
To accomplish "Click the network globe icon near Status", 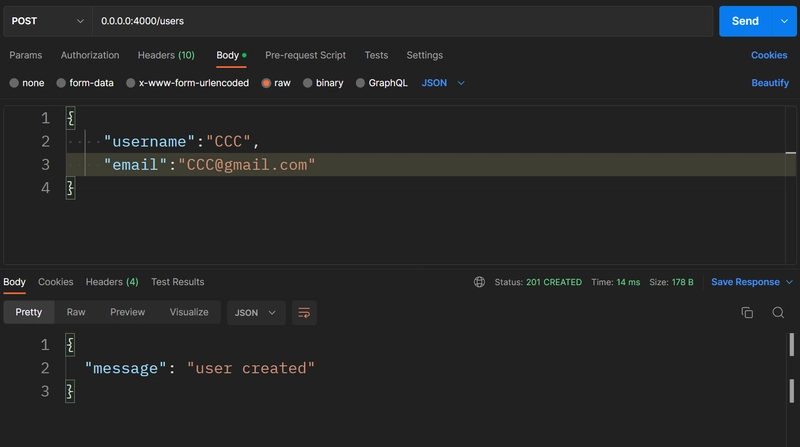I will click(x=479, y=282).
